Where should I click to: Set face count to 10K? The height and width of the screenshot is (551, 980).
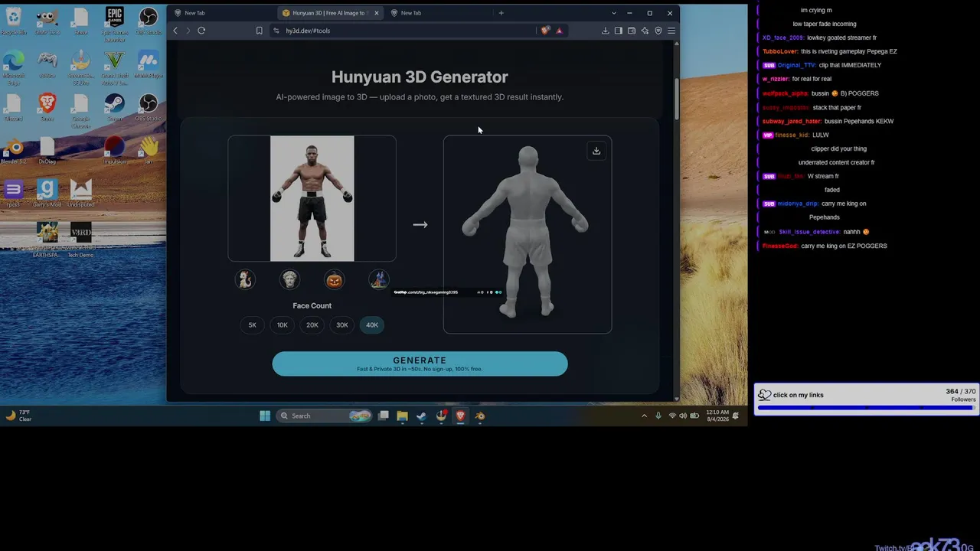(x=283, y=325)
